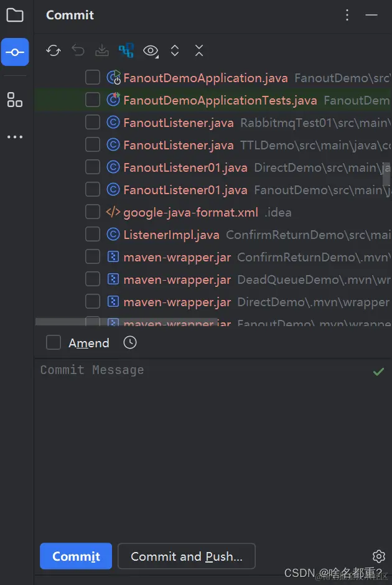This screenshot has width=392, height=585.
Task: Open the Structure tool window icon
Action: [x=15, y=100]
